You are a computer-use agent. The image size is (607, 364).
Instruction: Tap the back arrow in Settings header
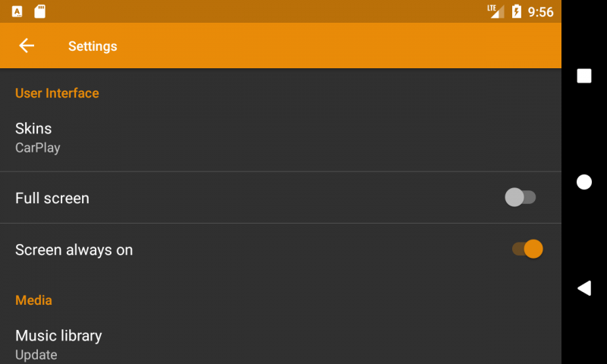[27, 45]
